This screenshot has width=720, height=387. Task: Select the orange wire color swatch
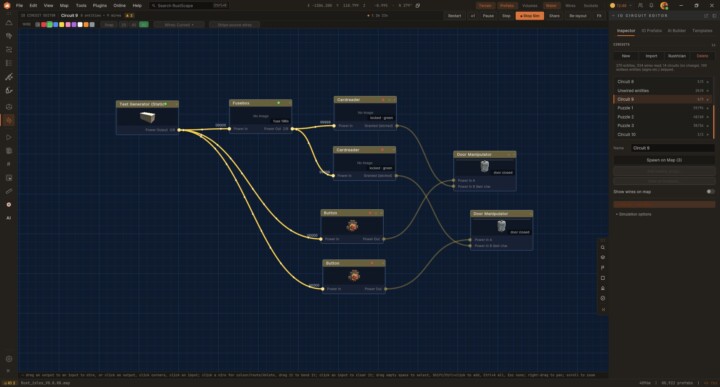point(86,24)
